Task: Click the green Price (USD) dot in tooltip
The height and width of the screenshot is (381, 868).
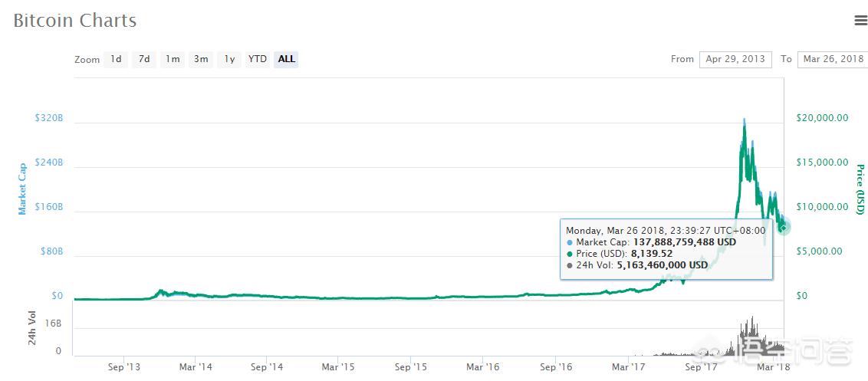Action: point(569,254)
